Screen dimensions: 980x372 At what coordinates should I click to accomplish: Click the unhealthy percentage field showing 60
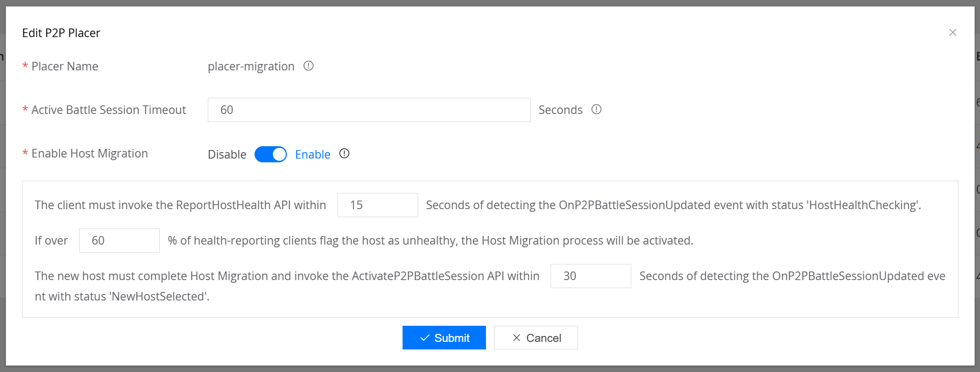click(x=119, y=241)
